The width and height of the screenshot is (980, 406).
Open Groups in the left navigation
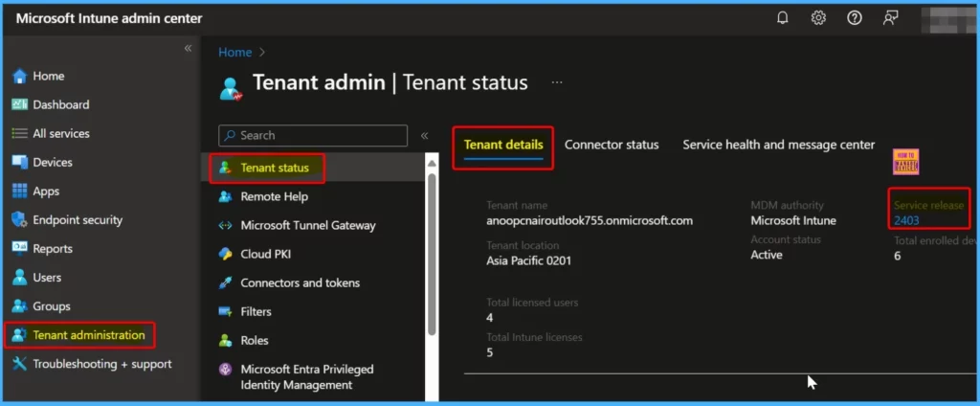(x=52, y=306)
